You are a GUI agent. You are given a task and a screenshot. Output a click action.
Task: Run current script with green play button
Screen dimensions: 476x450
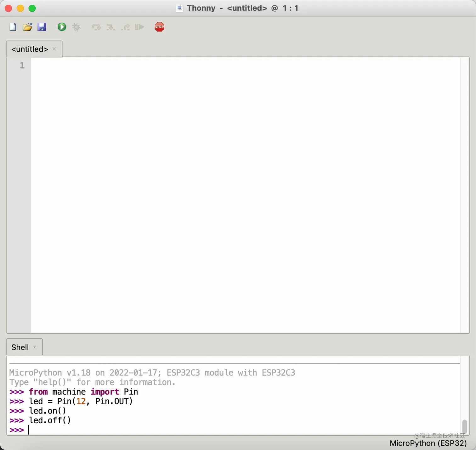point(62,27)
